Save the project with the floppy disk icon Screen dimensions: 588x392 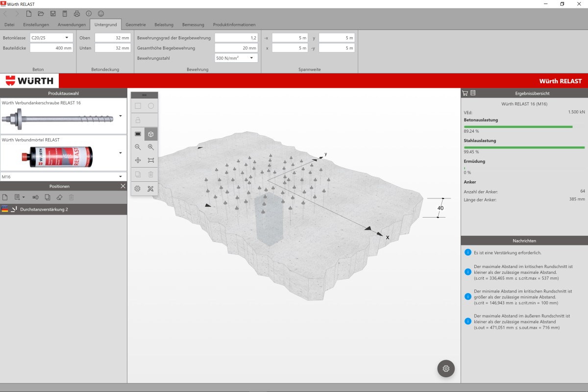[53, 14]
